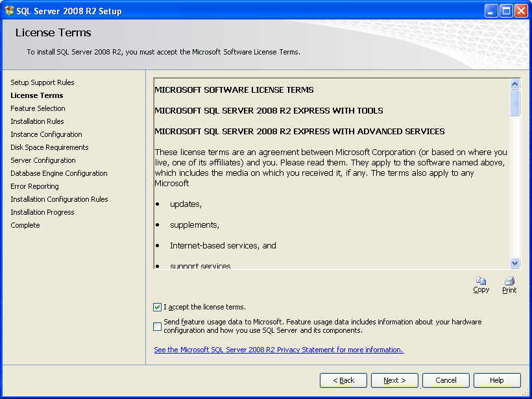Screen dimensions: 532x399
Task: Click the license text scroll-up arrow
Action: point(514,84)
